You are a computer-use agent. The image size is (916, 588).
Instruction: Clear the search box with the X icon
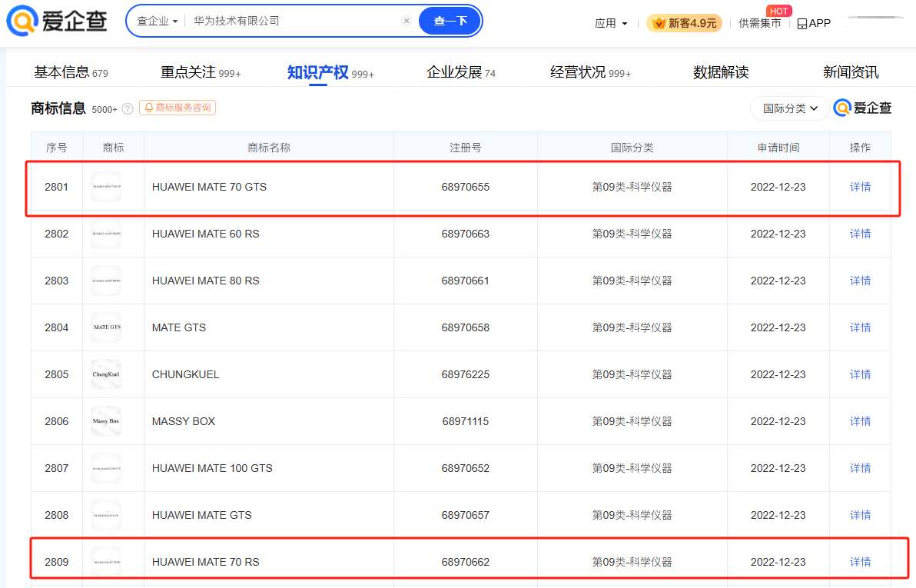407,22
